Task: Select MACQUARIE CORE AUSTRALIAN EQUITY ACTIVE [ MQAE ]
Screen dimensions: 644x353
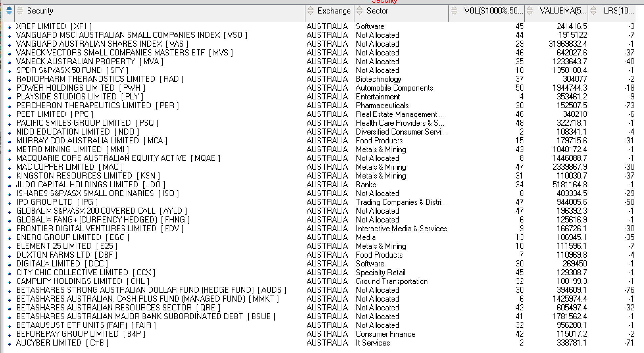Action: coord(118,158)
